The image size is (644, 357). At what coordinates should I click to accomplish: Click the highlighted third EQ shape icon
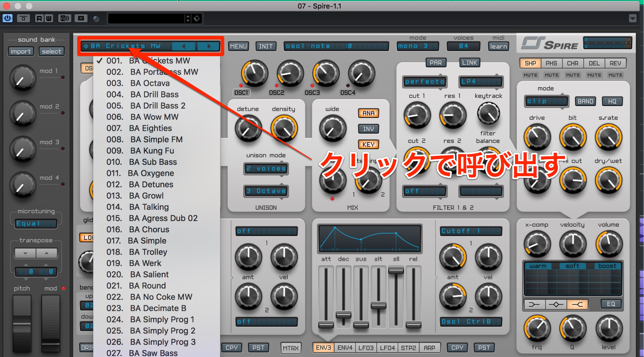coord(577,304)
